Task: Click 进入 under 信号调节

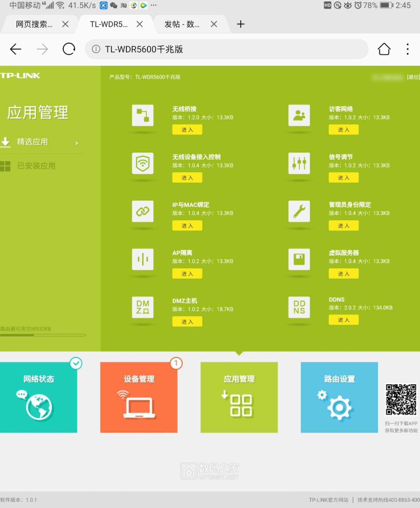Action: click(x=344, y=178)
